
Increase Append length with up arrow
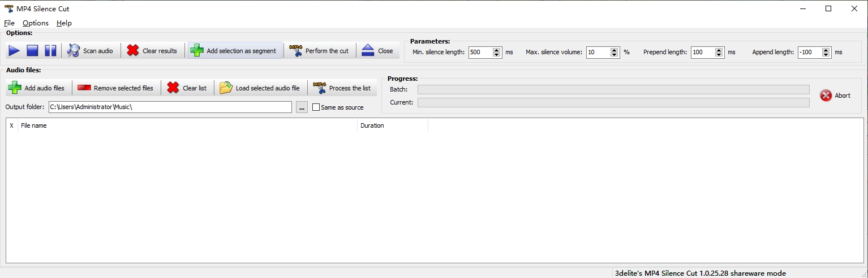[826, 50]
